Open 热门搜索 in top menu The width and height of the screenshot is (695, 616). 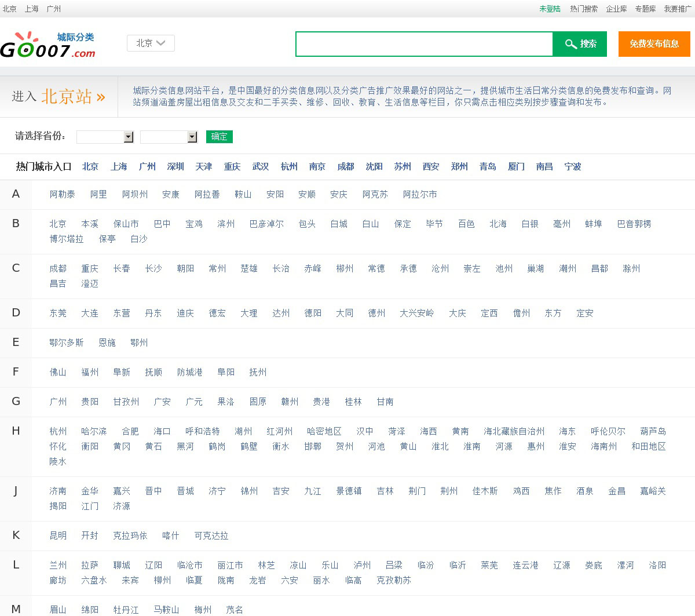583,9
